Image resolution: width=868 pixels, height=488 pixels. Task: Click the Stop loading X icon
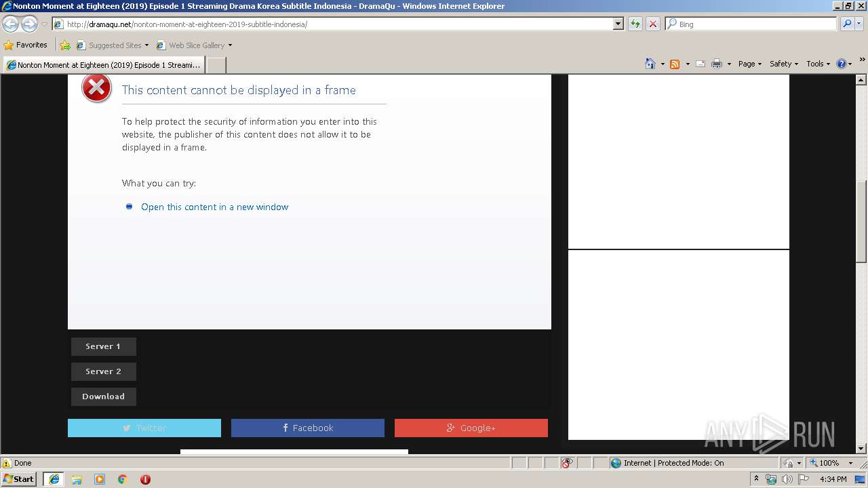click(653, 24)
